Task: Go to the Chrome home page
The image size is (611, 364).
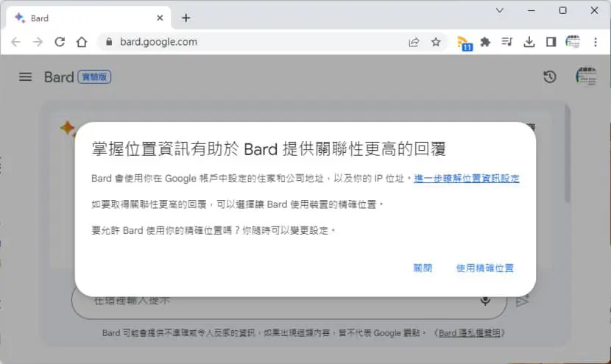Action: 82,42
